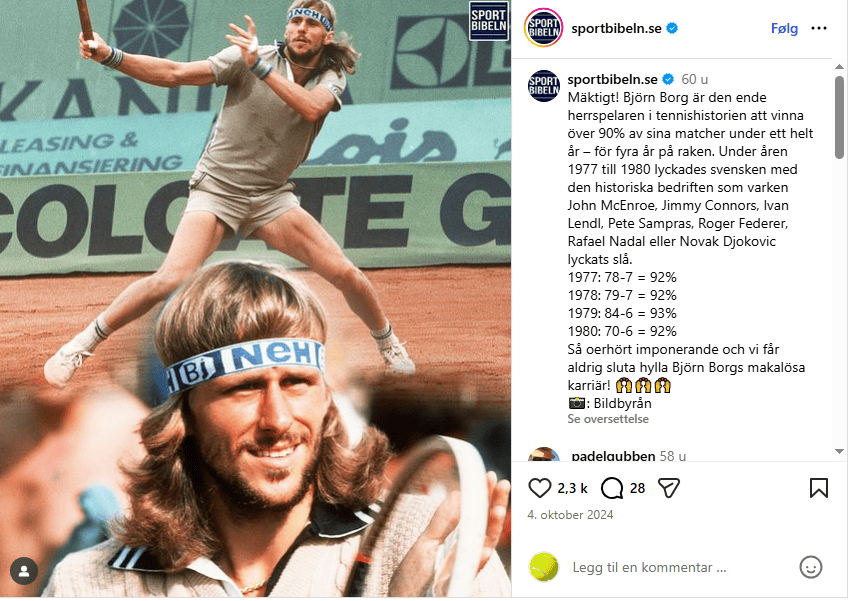849x601 pixels.
Task: Like the post with the heart icon
Action: (539, 488)
